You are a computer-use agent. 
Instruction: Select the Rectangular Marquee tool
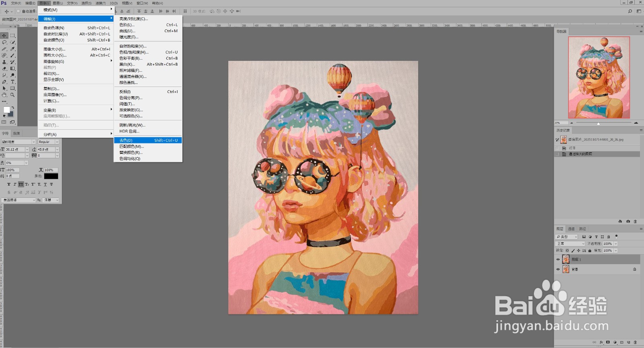12,36
